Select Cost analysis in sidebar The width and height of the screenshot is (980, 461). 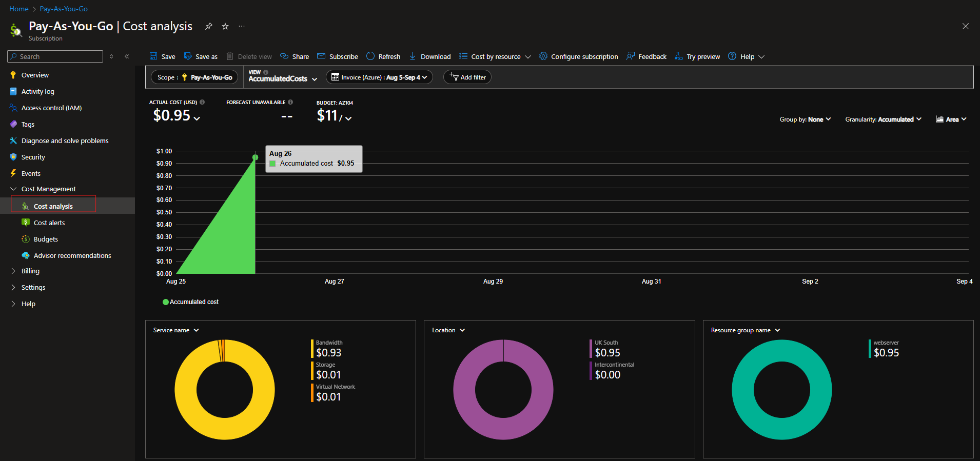pyautogui.click(x=53, y=206)
